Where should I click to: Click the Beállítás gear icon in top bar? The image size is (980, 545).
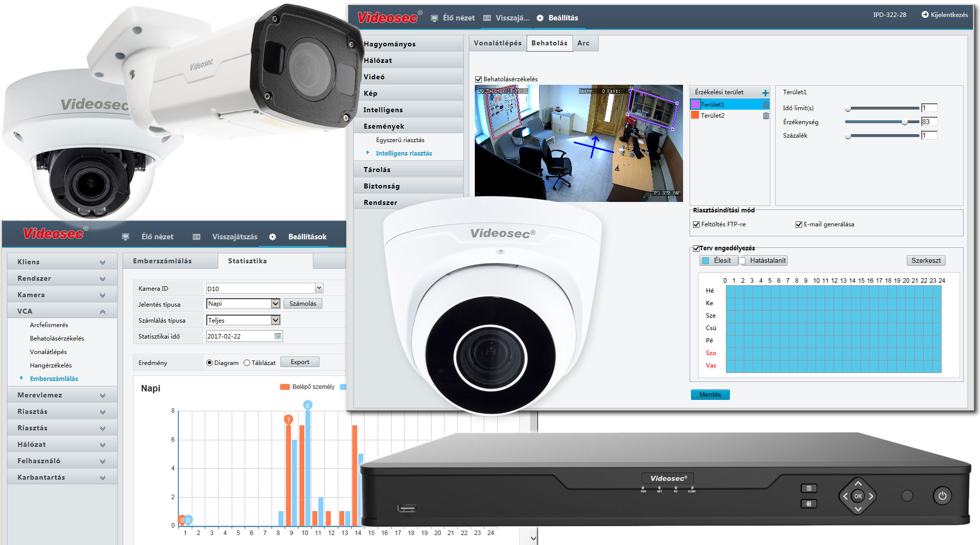[540, 18]
